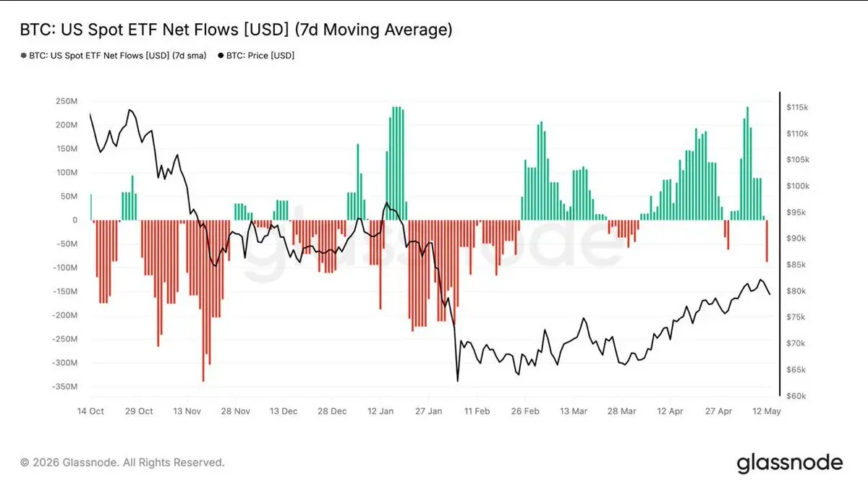This screenshot has height=488, width=868.
Task: Click the glassnode logo at bottom right
Action: point(790,463)
